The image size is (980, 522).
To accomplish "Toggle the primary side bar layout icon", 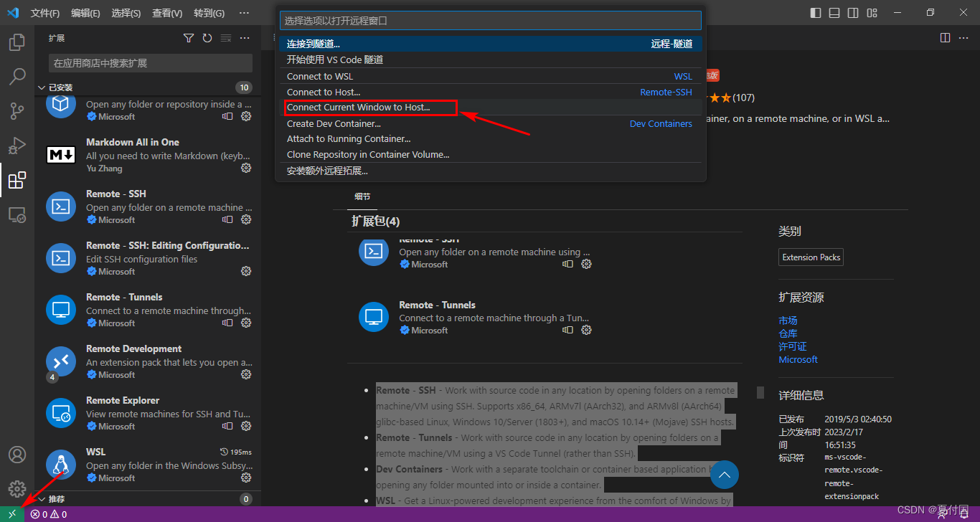I will [816, 13].
